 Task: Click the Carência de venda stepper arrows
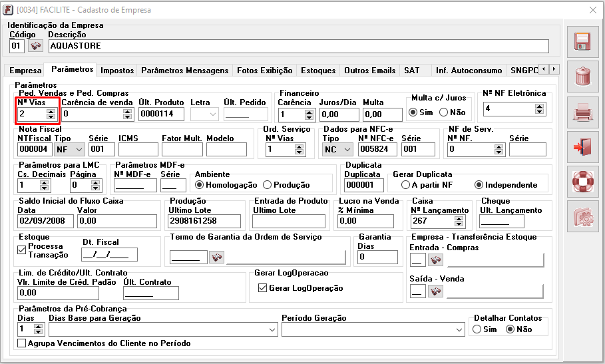(128, 114)
